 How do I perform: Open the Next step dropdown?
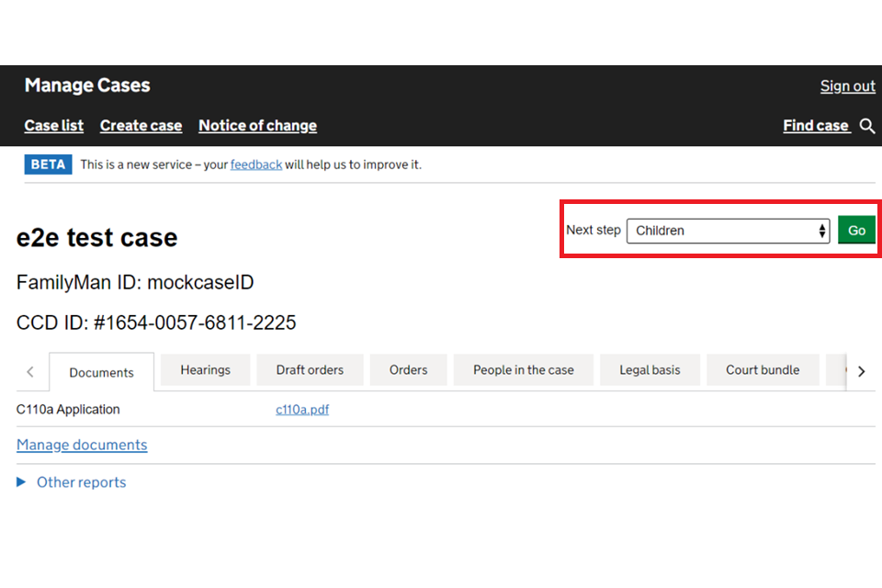coord(728,231)
